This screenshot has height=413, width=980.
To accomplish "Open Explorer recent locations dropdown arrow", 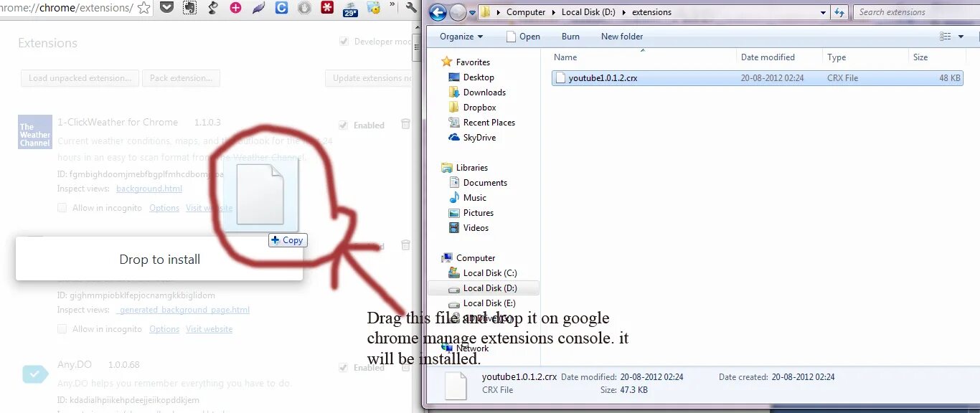I will 472,13.
